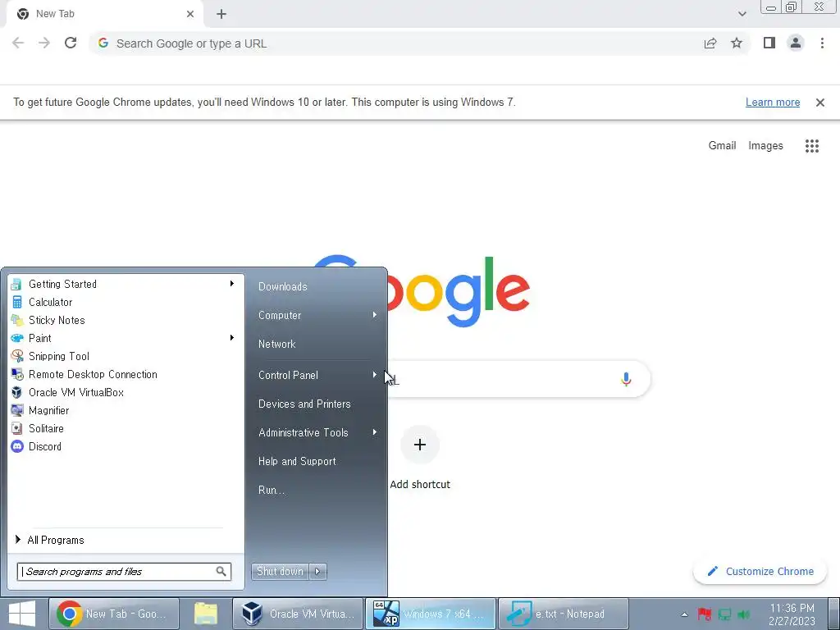Expand Paint recent files arrow

click(x=232, y=337)
